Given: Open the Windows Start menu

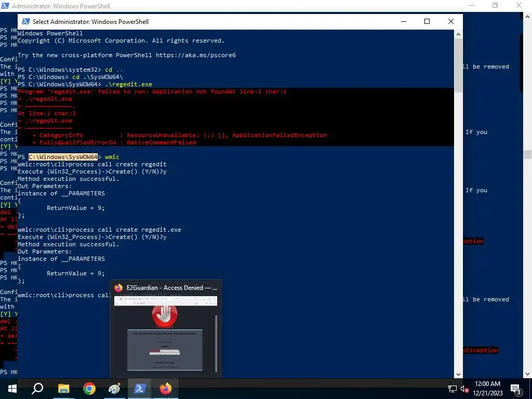Looking at the screenshot, I should [12, 389].
